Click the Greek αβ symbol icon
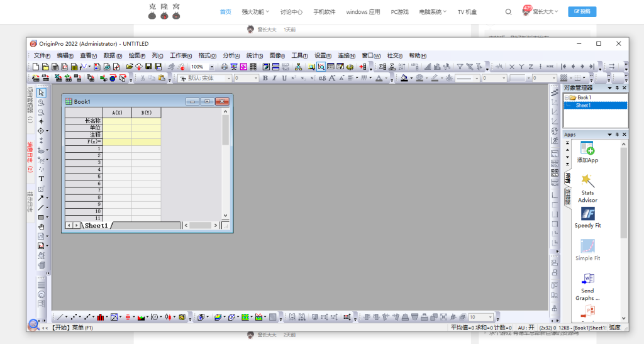644x344 pixels. pyautogui.click(x=322, y=78)
